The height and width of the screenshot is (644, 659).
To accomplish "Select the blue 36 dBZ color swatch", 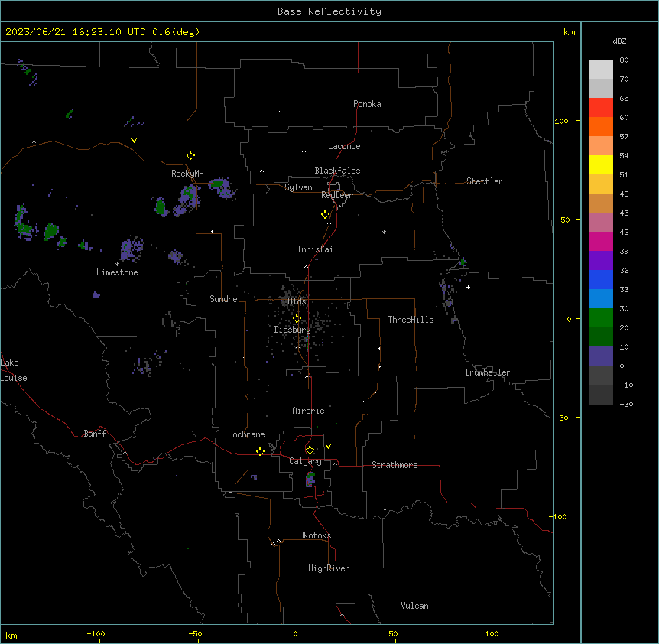I will coord(601,279).
